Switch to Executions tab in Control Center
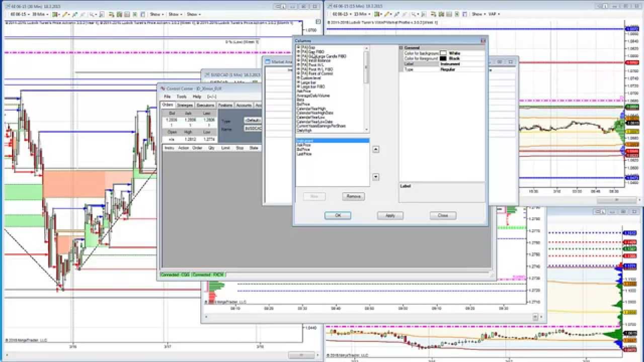Viewport: 644px width, 362px height. (x=206, y=105)
